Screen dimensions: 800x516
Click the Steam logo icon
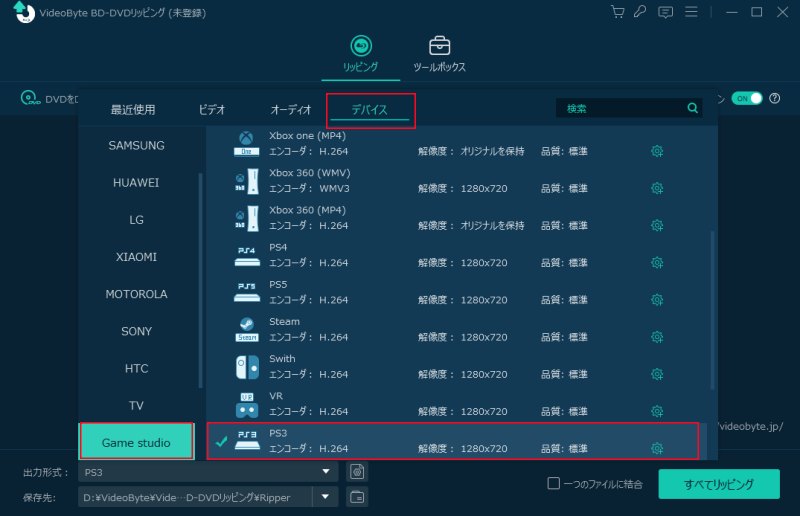coord(247,330)
